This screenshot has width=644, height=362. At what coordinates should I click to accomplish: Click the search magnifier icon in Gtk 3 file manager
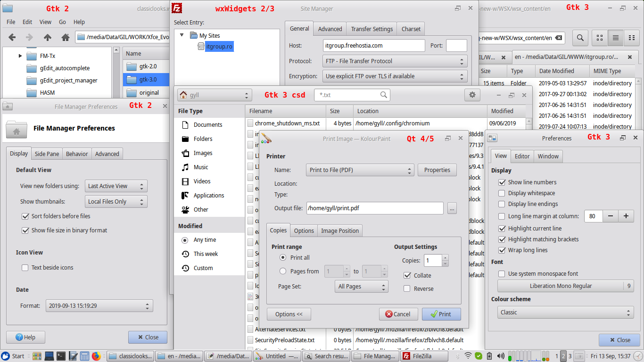pyautogui.click(x=580, y=38)
